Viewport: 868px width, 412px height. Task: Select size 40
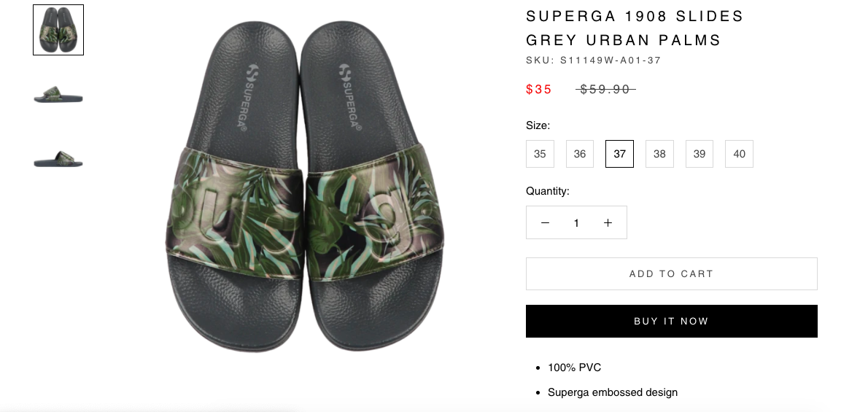739,154
